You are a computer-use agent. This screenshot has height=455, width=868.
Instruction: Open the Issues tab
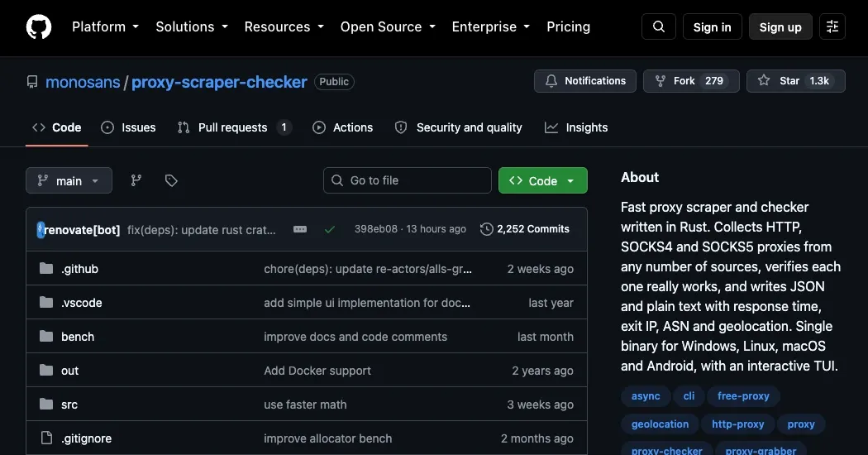pyautogui.click(x=128, y=127)
